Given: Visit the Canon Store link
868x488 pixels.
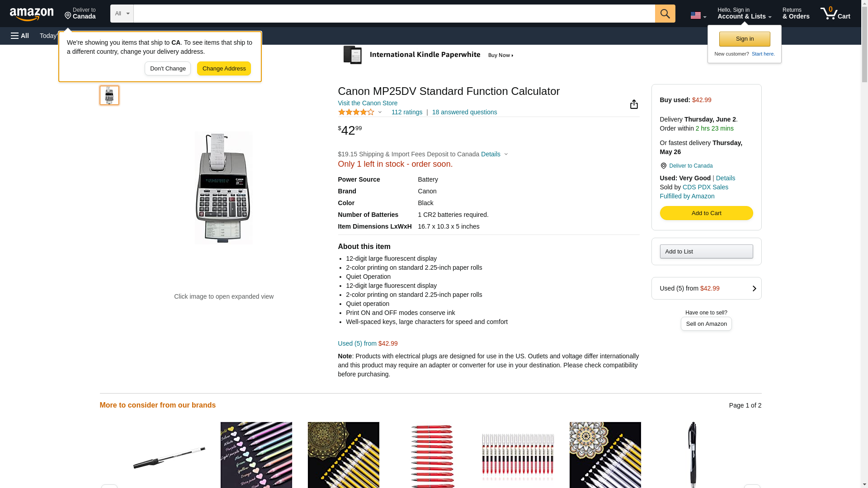Looking at the screenshot, I should [x=367, y=103].
